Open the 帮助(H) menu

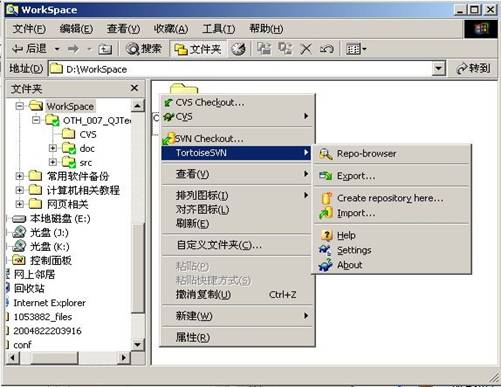coord(266,29)
